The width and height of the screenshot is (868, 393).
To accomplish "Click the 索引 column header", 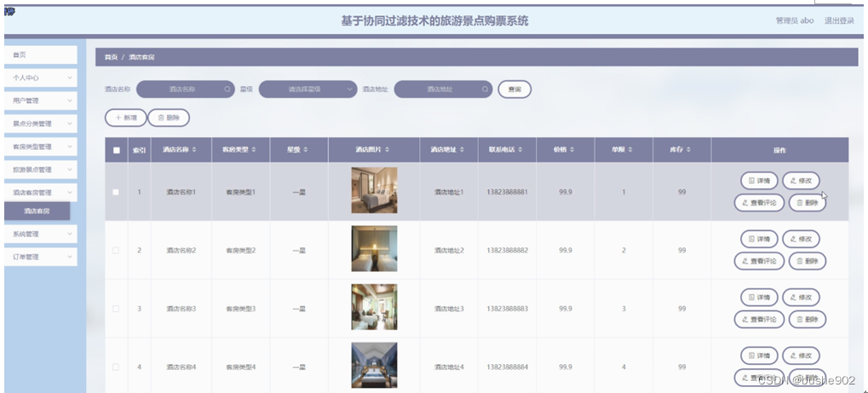I will [x=139, y=150].
